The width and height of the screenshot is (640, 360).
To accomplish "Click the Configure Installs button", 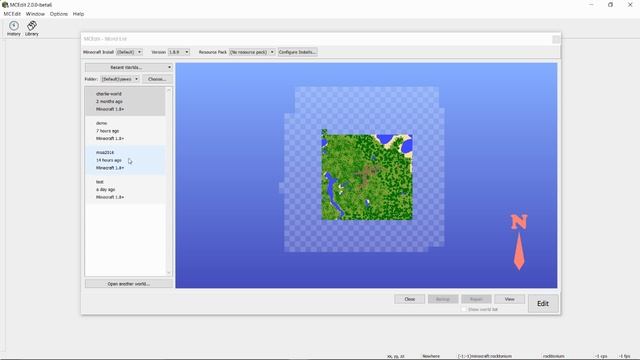I will pos(298,52).
